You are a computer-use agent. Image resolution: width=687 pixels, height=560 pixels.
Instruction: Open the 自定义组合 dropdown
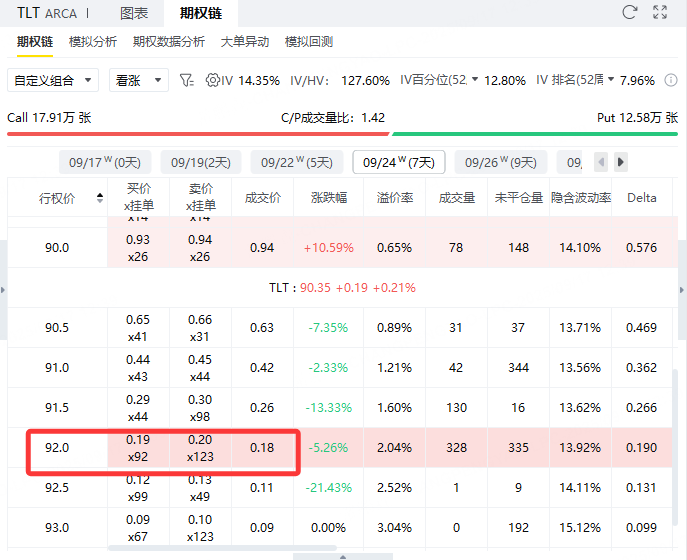53,80
